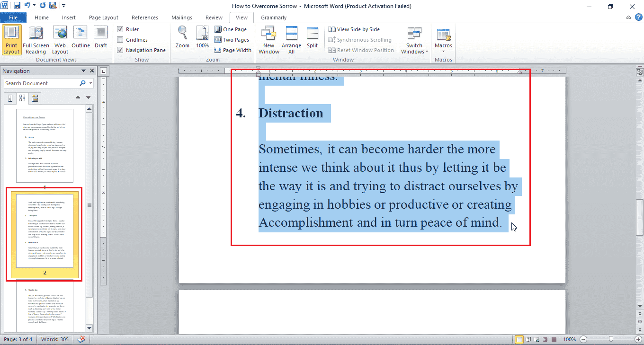
Task: Switch to Outline view in ribbon
Action: (80, 38)
